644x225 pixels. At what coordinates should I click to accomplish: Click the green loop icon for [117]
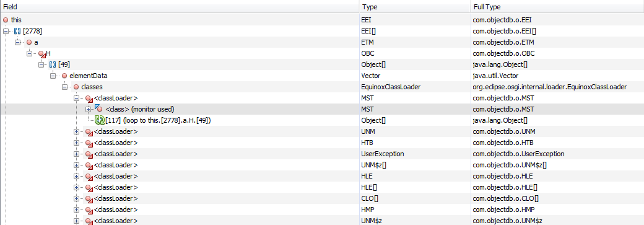(x=100, y=120)
